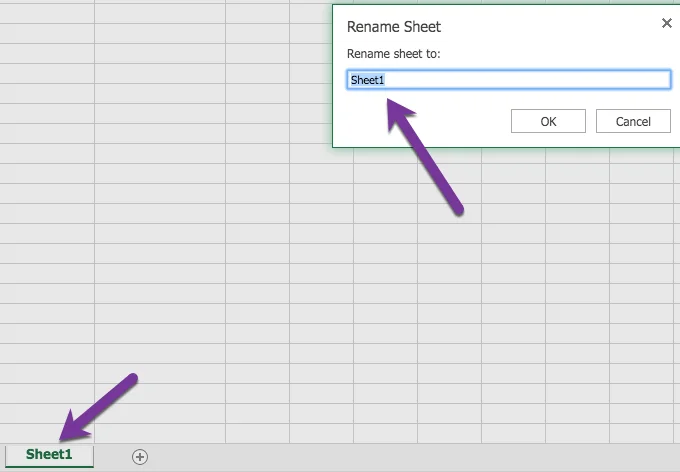Click the sheet name input field
The width and height of the screenshot is (680, 472).
point(509,80)
